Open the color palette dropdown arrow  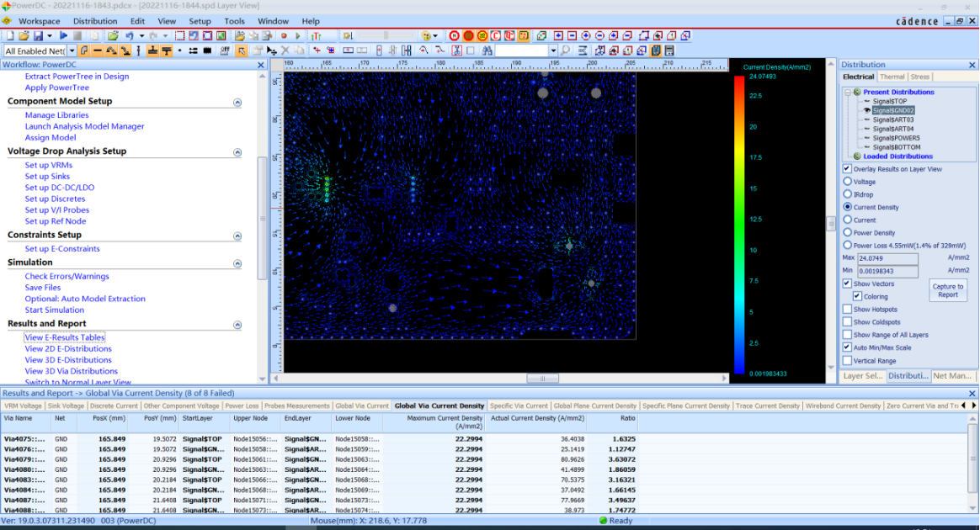[435, 35]
